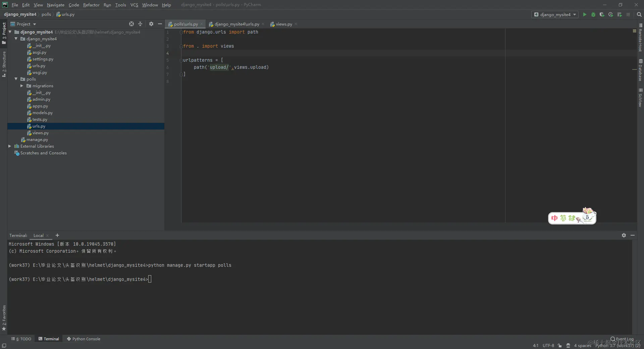This screenshot has width=644, height=349.
Task: Click the polls breadcrumb in navigation bar
Action: 46,14
